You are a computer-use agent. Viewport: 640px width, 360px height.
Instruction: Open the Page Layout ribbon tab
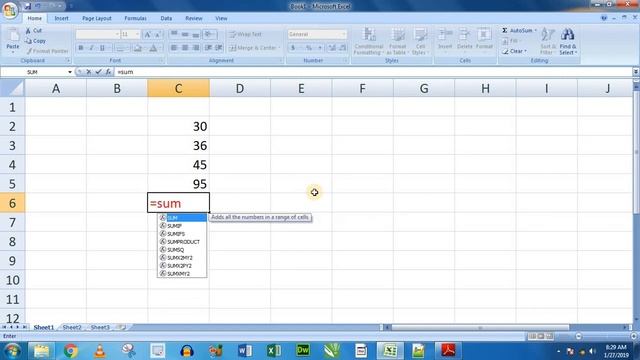coord(97,18)
